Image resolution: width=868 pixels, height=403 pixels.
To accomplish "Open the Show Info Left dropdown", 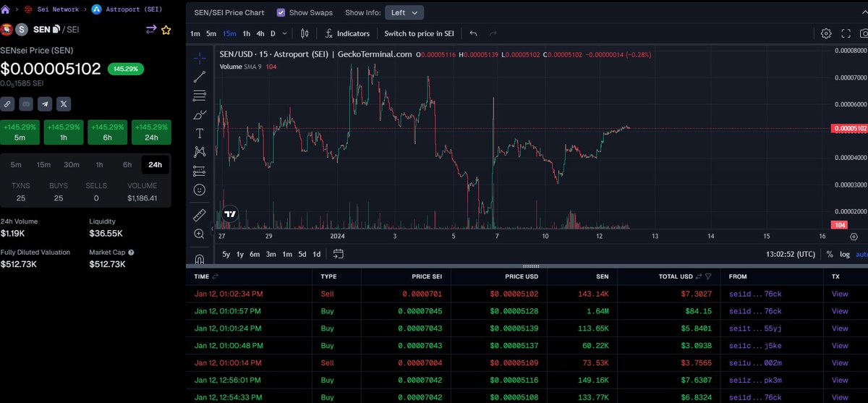I will pyautogui.click(x=404, y=12).
